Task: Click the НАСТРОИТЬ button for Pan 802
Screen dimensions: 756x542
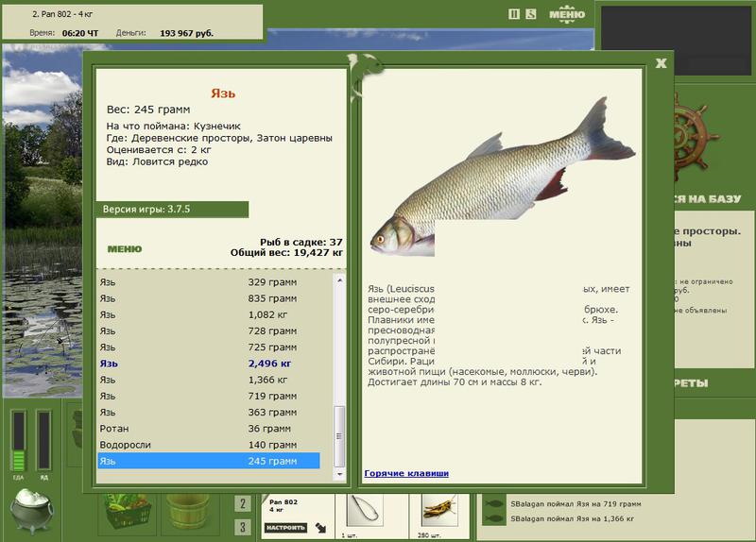Action: click(x=285, y=528)
